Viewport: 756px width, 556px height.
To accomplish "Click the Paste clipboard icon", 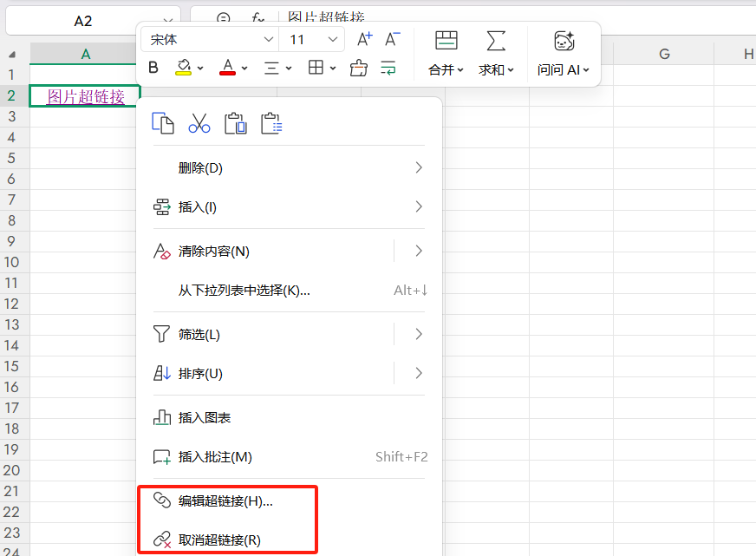I will (x=236, y=122).
